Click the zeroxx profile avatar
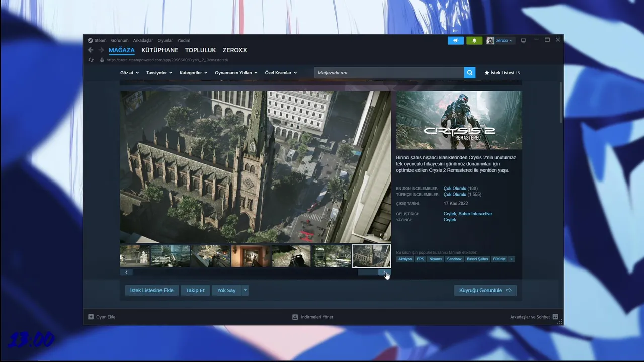This screenshot has height=362, width=644. (x=490, y=41)
